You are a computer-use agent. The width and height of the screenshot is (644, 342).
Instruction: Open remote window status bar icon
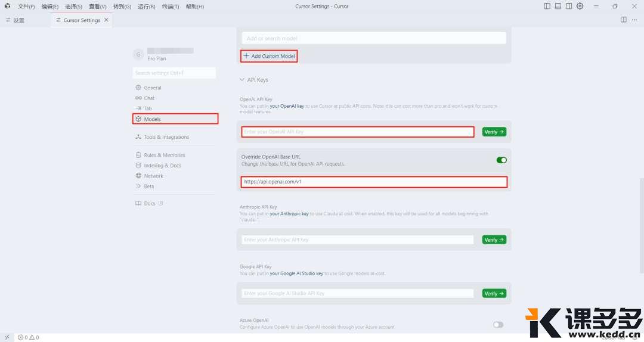[x=7, y=337]
